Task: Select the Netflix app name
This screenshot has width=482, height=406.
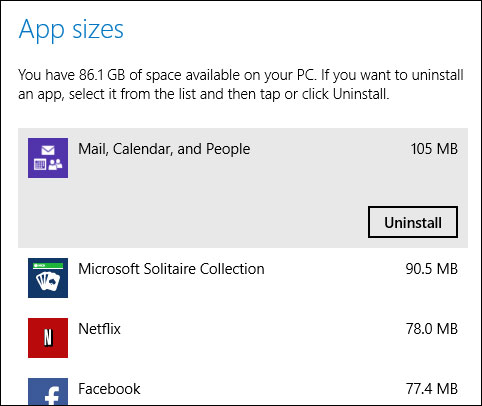Action: pyautogui.click(x=99, y=329)
